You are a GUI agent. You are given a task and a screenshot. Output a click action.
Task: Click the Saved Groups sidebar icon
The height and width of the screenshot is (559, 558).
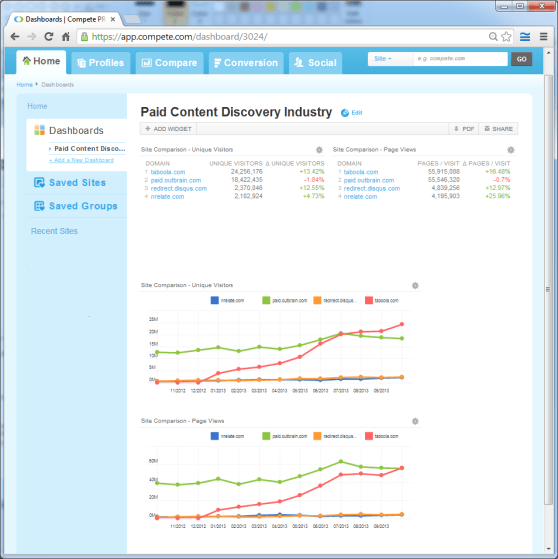(39, 206)
